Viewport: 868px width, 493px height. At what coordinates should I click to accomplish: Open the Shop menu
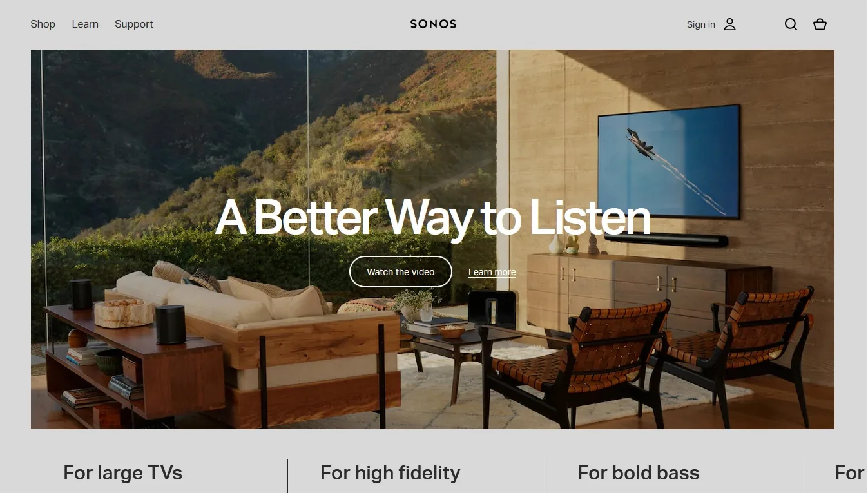[x=43, y=24]
